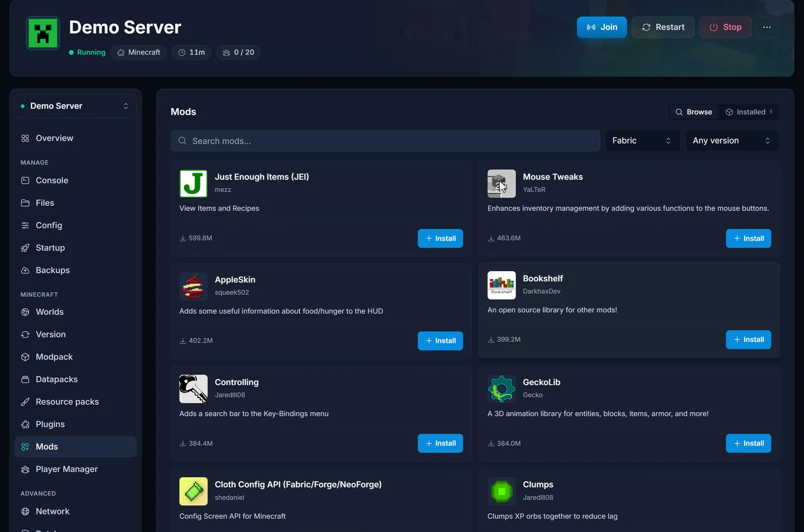The width and height of the screenshot is (804, 532).
Task: Click the Cloth Config API logo
Action: (x=193, y=491)
